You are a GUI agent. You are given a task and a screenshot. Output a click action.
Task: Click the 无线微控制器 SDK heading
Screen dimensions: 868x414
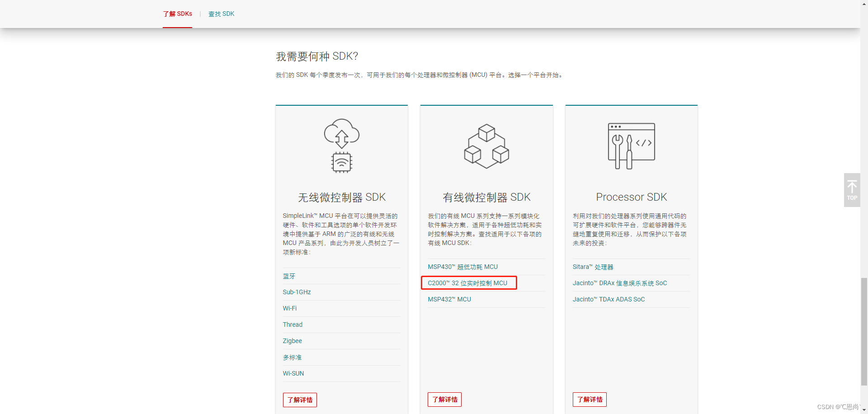pyautogui.click(x=342, y=198)
